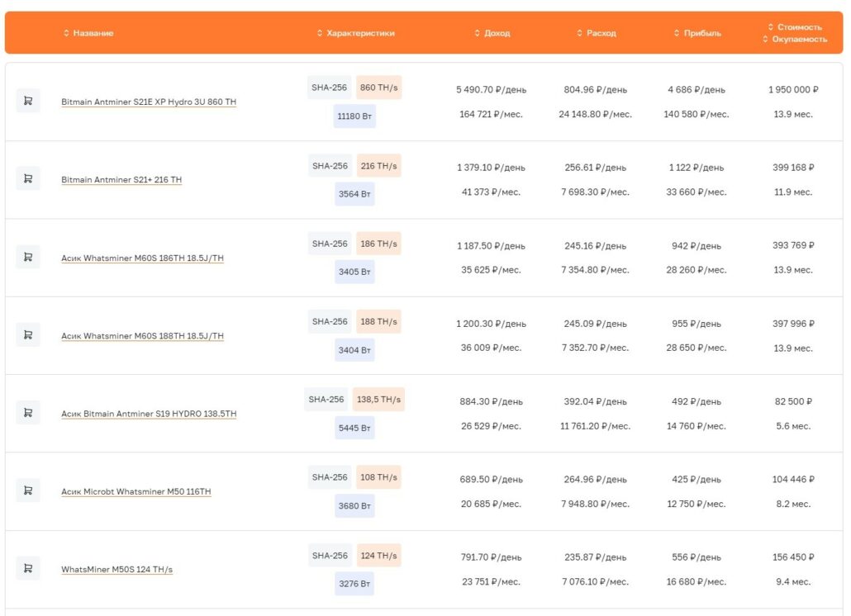Screen dimensions: 851x616
Task: Open Асик Bitmain Antminer S19 HYDRO link
Action: tap(149, 414)
